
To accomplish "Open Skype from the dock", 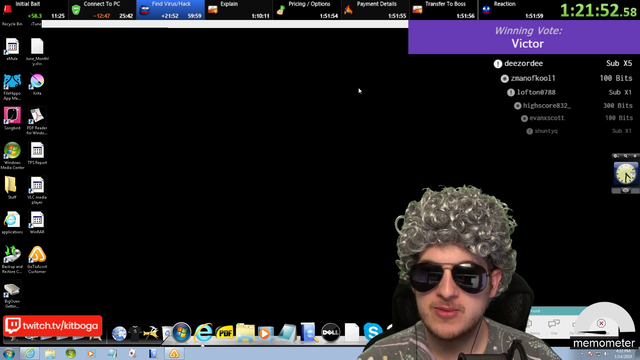I will 373,331.
